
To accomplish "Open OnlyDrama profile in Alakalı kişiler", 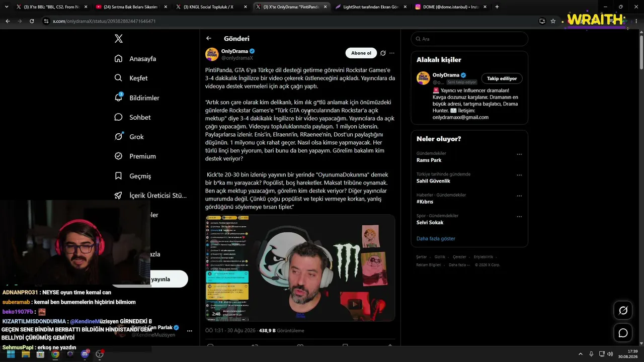I will click(446, 75).
